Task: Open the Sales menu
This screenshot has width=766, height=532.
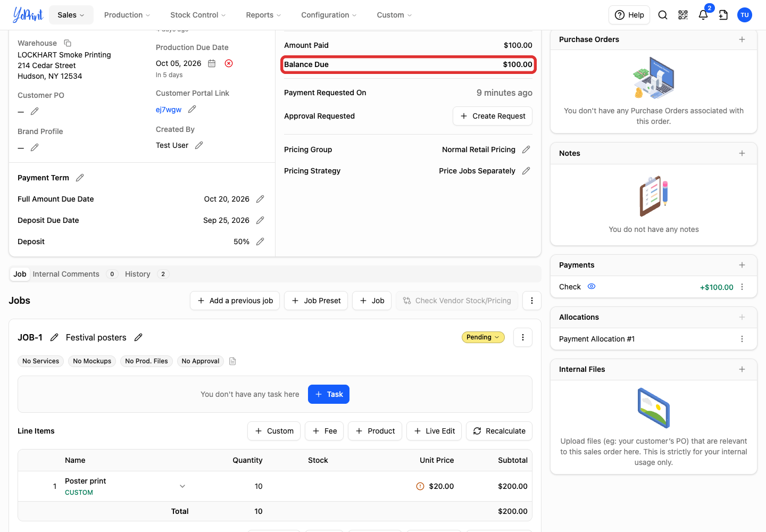Action: click(x=71, y=15)
